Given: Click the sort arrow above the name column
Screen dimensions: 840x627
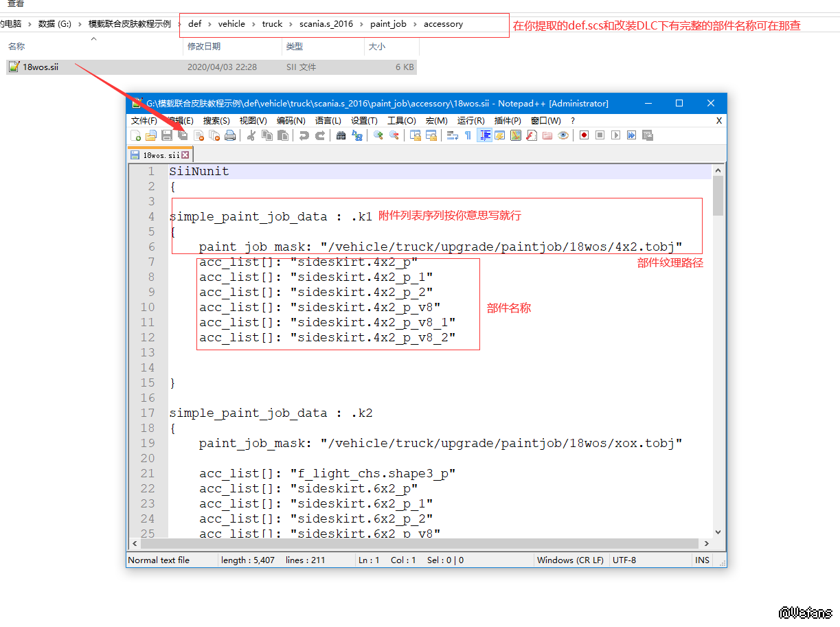Looking at the screenshot, I should 93,39.
